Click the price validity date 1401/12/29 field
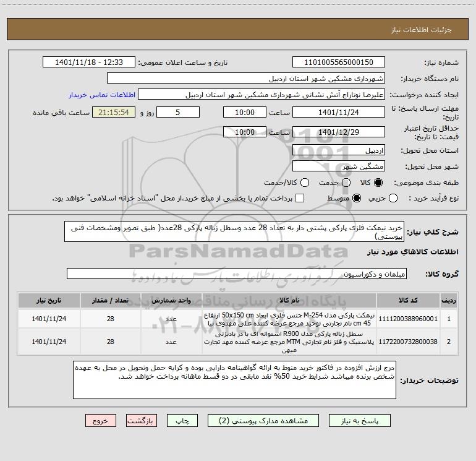This screenshot has height=461, width=476. 339,132
